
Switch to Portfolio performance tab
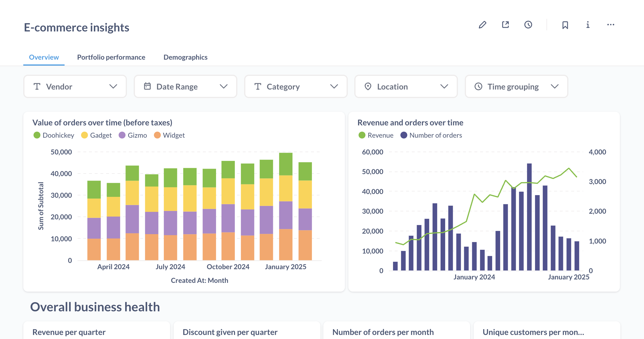click(x=111, y=57)
